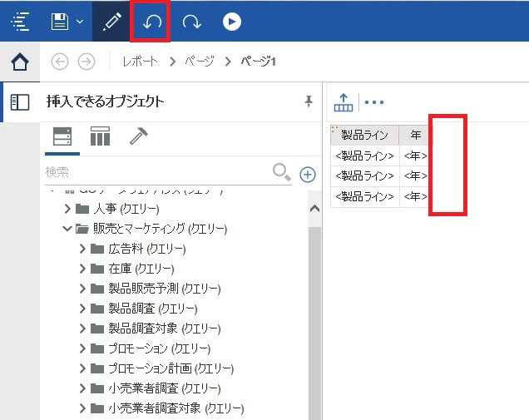
Task: Click the select ancestor list icon
Action: [344, 102]
